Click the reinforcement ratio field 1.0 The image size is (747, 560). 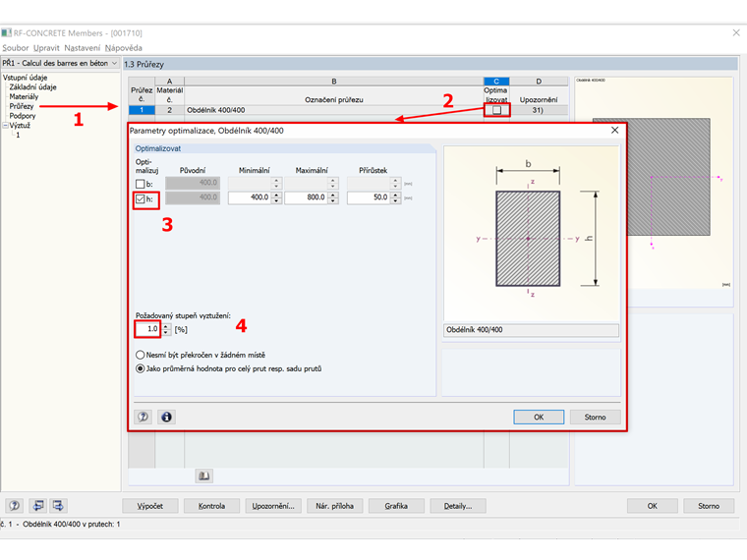(147, 329)
